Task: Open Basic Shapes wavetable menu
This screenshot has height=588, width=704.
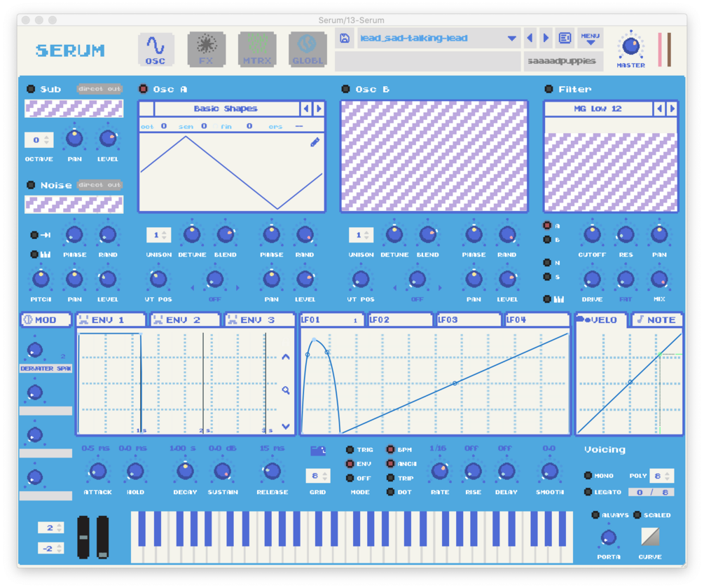Action: pos(226,108)
